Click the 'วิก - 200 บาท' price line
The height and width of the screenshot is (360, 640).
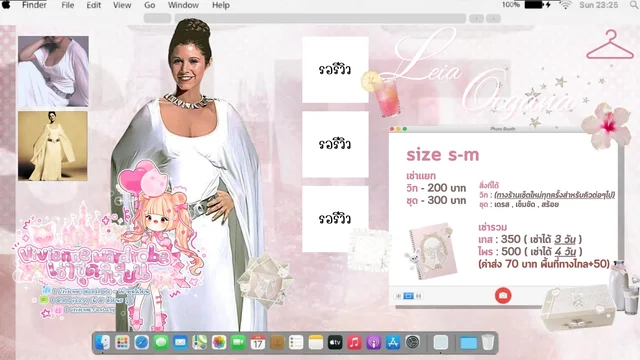coord(436,188)
